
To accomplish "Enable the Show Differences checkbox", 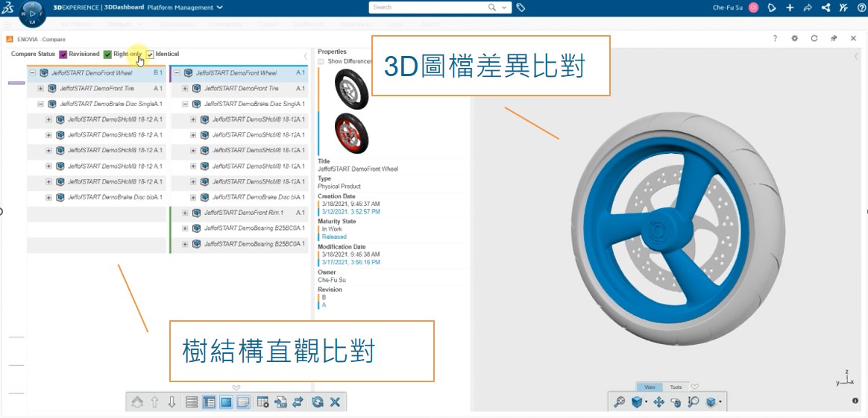I will (321, 61).
